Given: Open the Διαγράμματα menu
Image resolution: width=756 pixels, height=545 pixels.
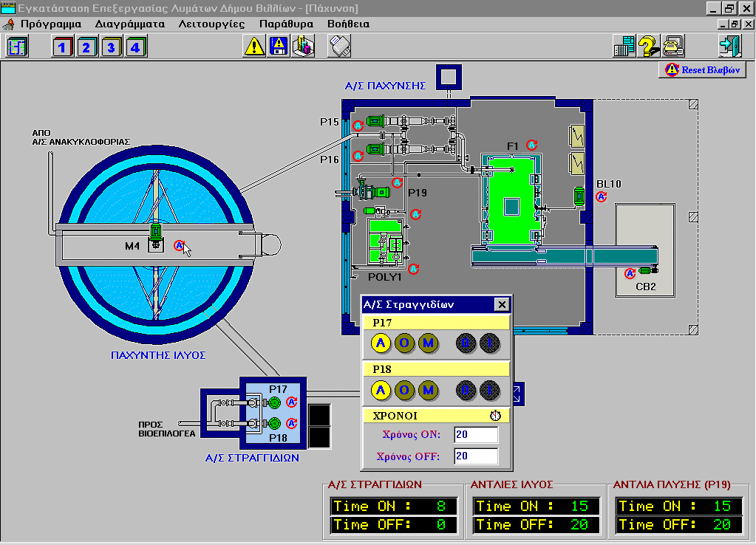Looking at the screenshot, I should pyautogui.click(x=129, y=24).
